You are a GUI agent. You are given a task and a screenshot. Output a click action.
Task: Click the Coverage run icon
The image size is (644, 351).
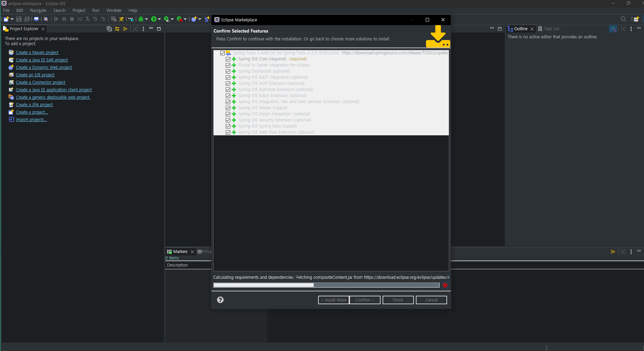tap(167, 19)
